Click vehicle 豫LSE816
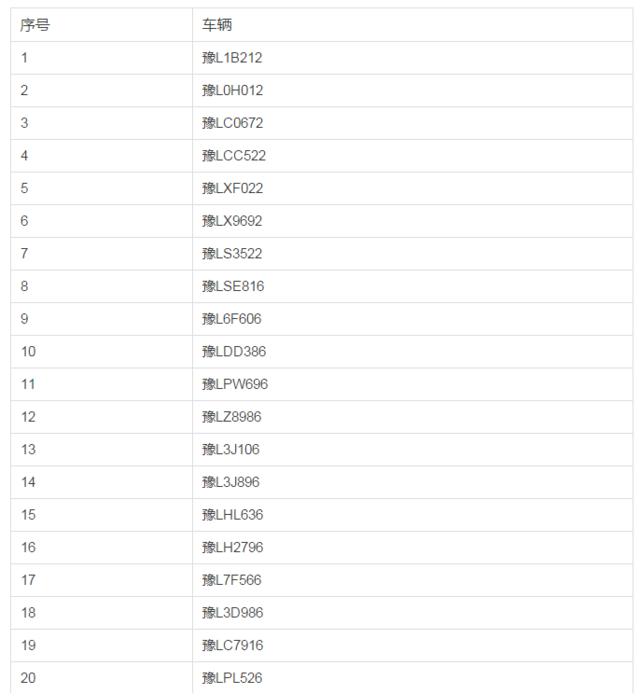 [232, 286]
